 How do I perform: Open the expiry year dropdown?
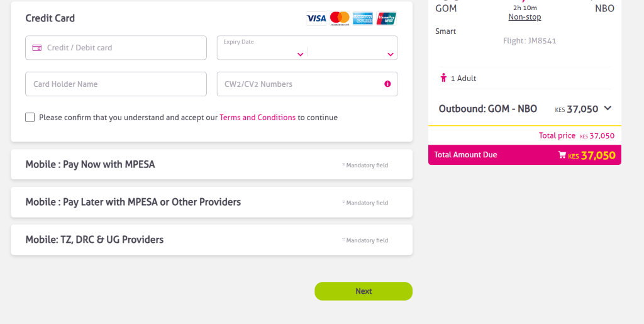click(353, 53)
